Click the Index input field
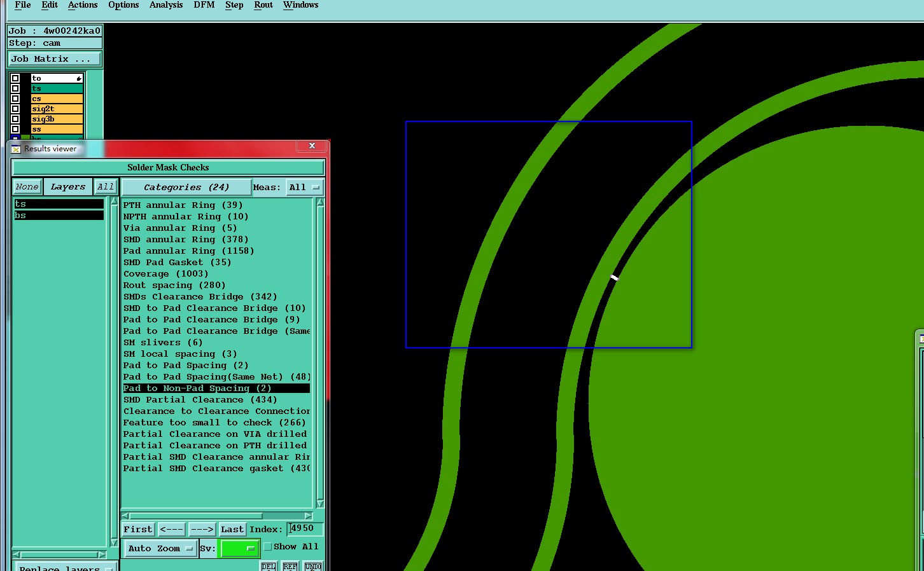The width and height of the screenshot is (924, 571). (305, 529)
